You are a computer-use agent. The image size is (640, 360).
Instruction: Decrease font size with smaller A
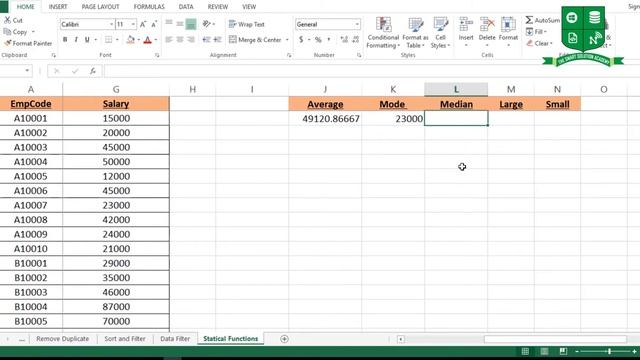tap(154, 24)
